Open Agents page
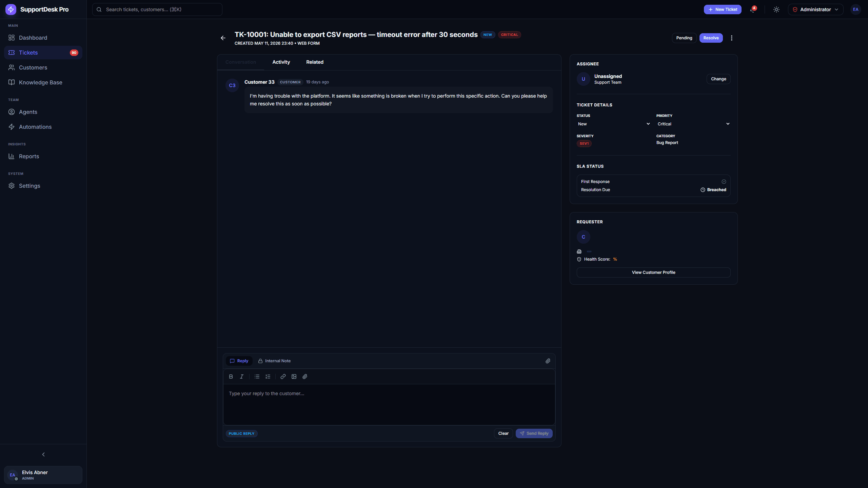This screenshot has width=868, height=488. (43, 112)
